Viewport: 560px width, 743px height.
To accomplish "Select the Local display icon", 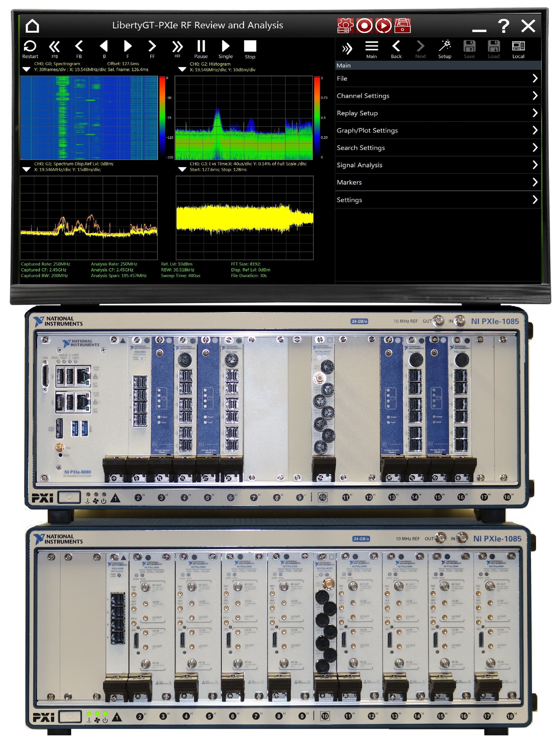I will (518, 47).
